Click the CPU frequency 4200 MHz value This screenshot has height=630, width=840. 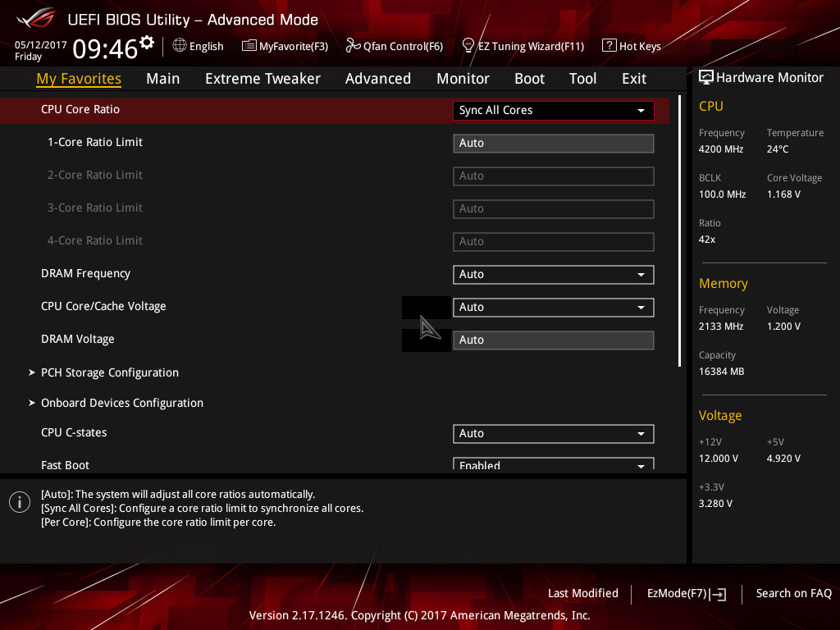tap(721, 149)
